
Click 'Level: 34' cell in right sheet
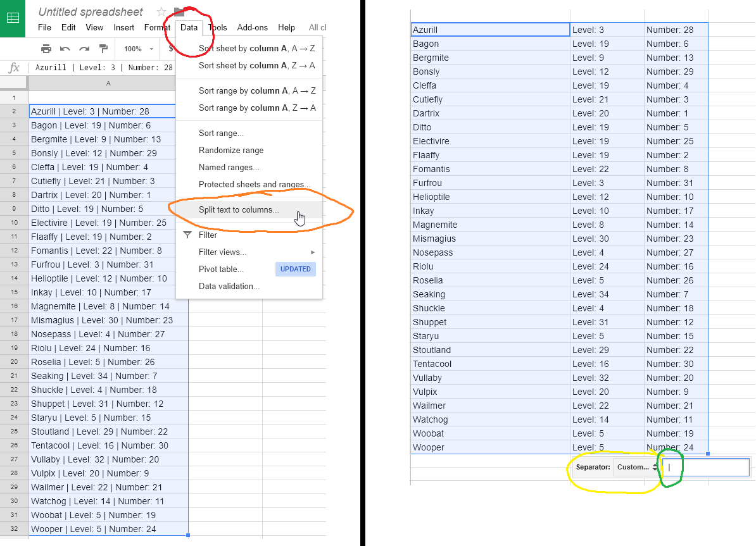607,294
